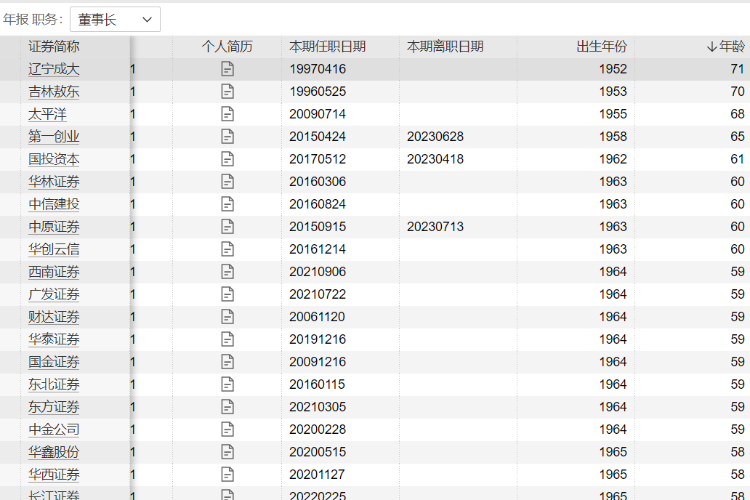The image size is (750, 500).
Task: Select leave date cell 20230418
Action: click(435, 159)
